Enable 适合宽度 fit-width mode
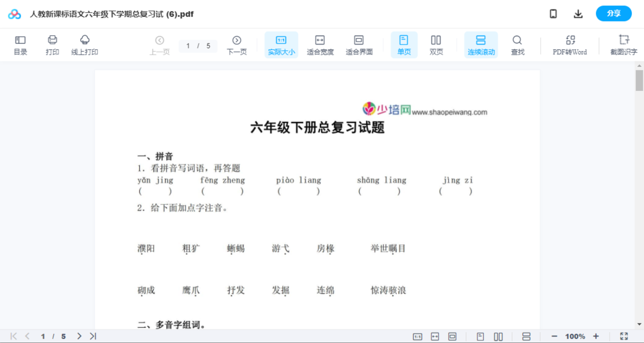This screenshot has width=644, height=343. coord(320,45)
